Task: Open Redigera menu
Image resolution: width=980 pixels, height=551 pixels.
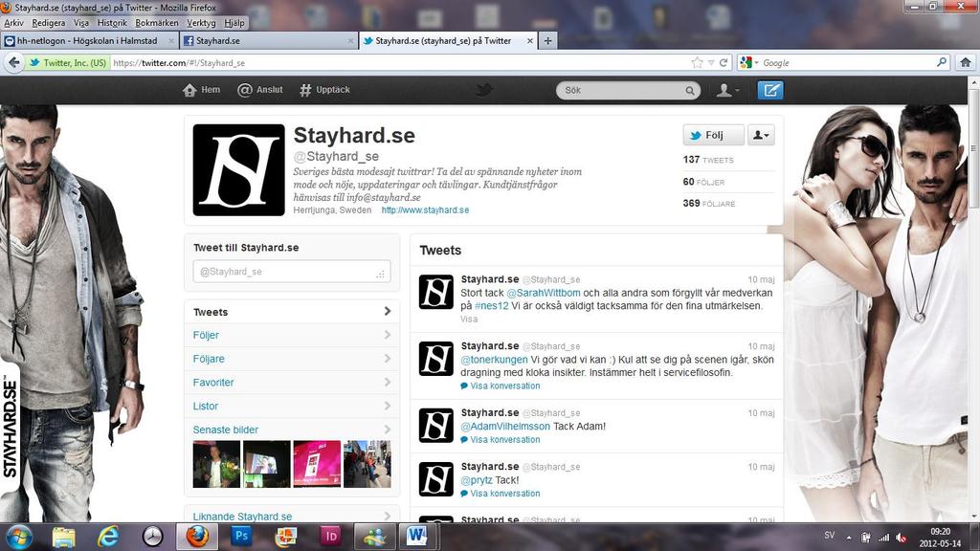Action: coord(49,23)
